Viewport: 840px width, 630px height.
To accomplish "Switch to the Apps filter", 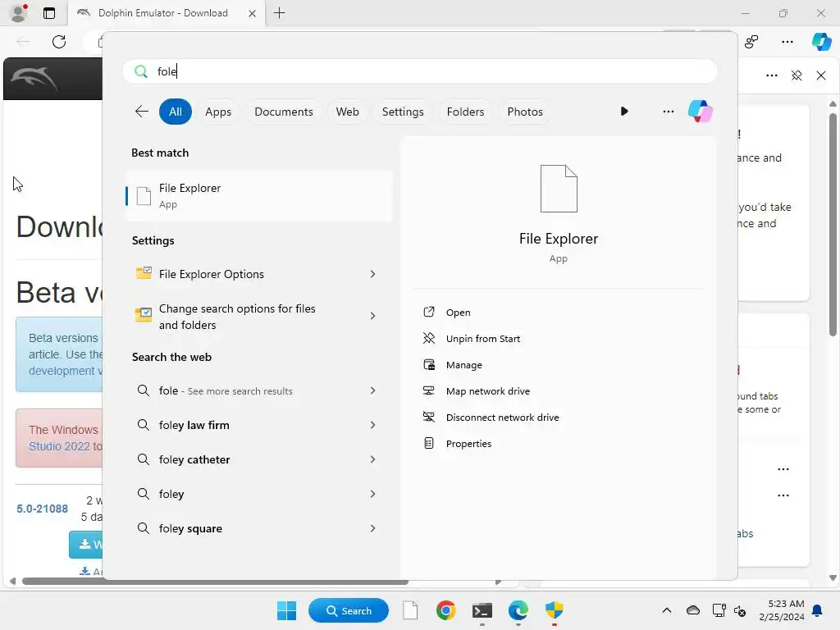I will [218, 112].
